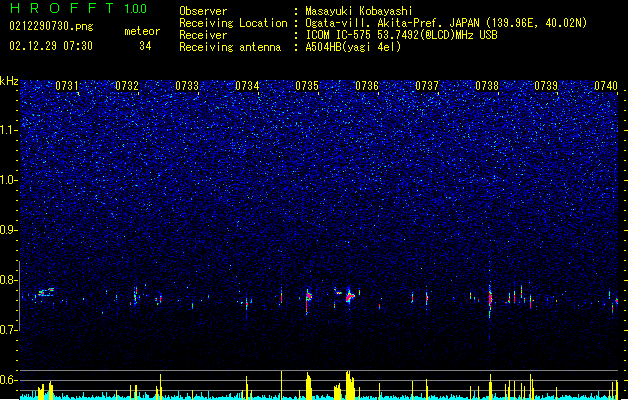This screenshot has height=400, width=629.
Task: Click the 1.1 kHz axis label
Action: 9,130
